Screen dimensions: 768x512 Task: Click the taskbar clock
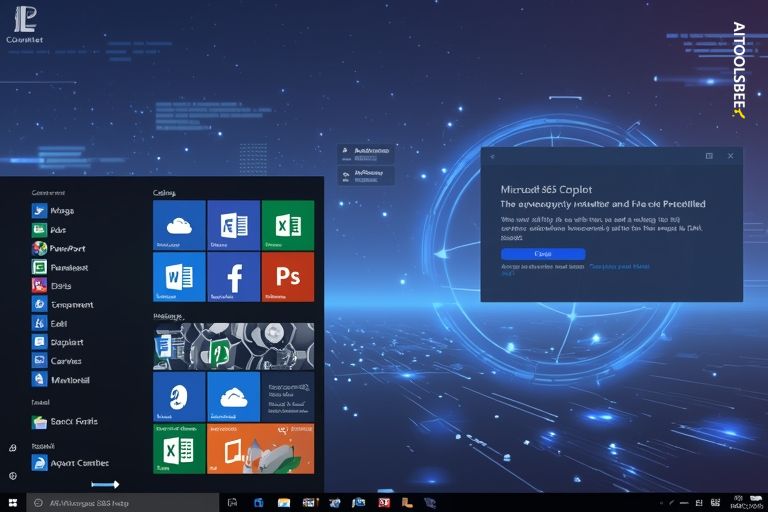pyautogui.click(x=747, y=503)
